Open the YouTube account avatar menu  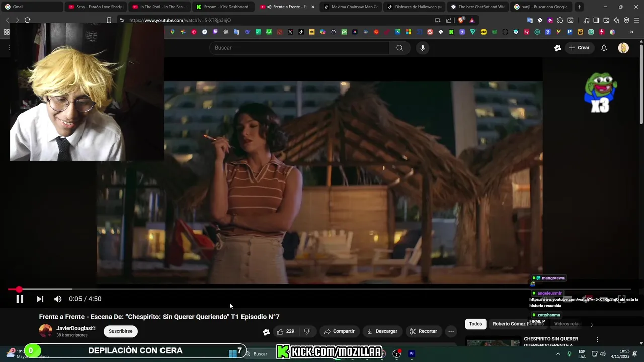[x=623, y=48]
